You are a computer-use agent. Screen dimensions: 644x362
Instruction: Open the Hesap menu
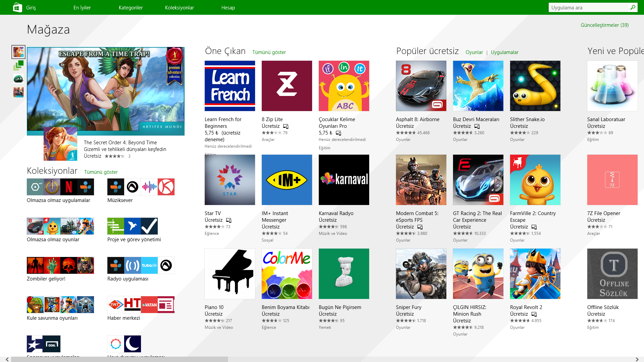click(x=228, y=8)
